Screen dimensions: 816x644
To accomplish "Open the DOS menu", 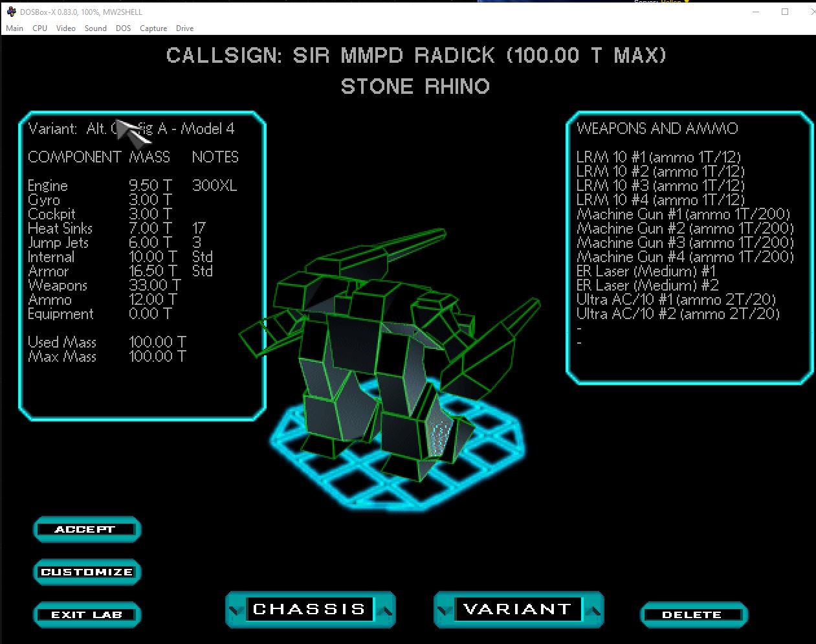I will 123,28.
